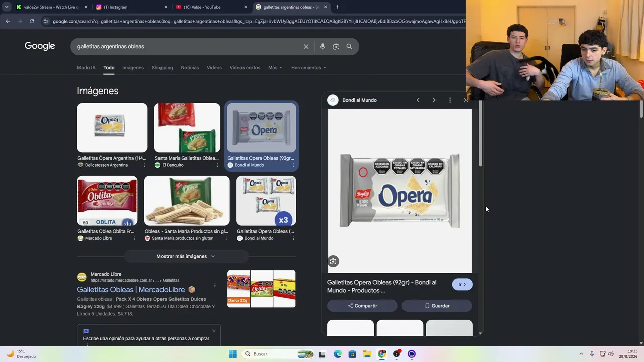The image size is (644, 362).
Task: Open options for Delicatessen Argentina image result
Action: click(145, 165)
